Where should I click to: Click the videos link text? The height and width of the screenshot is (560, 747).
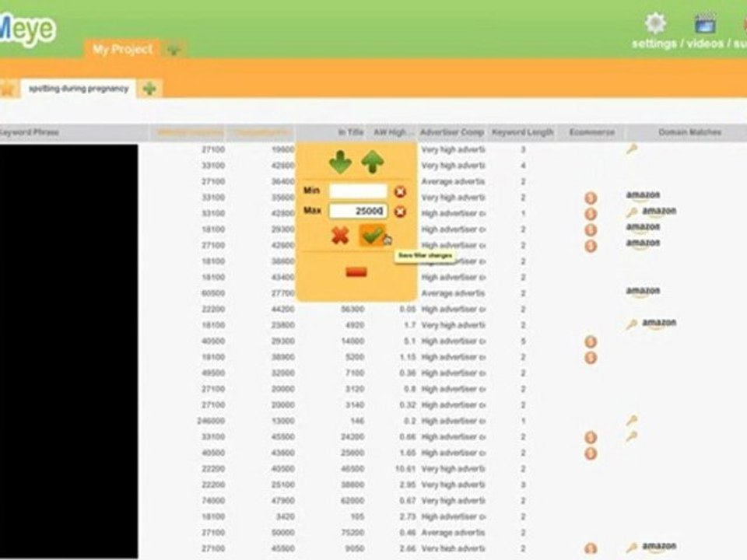pyautogui.click(x=705, y=44)
